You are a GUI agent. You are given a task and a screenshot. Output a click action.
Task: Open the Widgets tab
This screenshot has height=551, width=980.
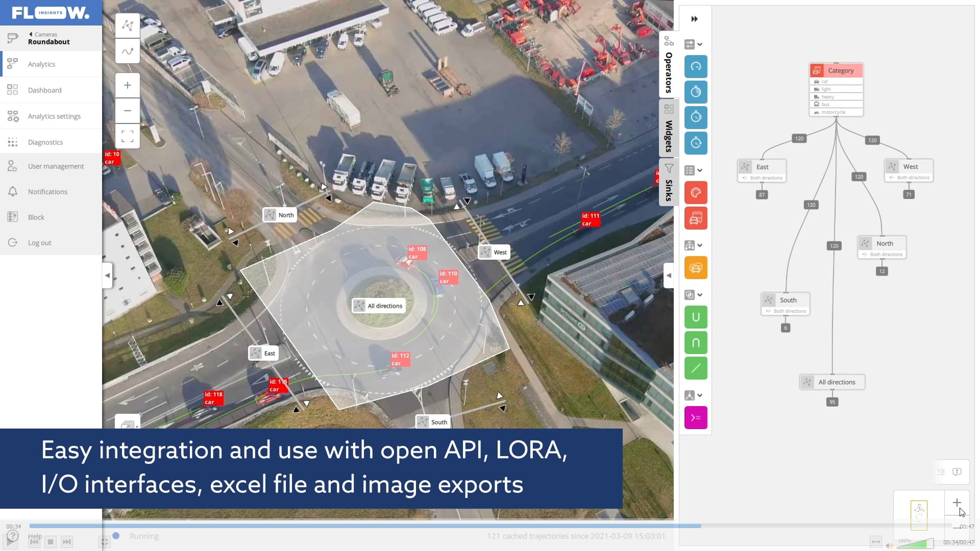coord(668,130)
